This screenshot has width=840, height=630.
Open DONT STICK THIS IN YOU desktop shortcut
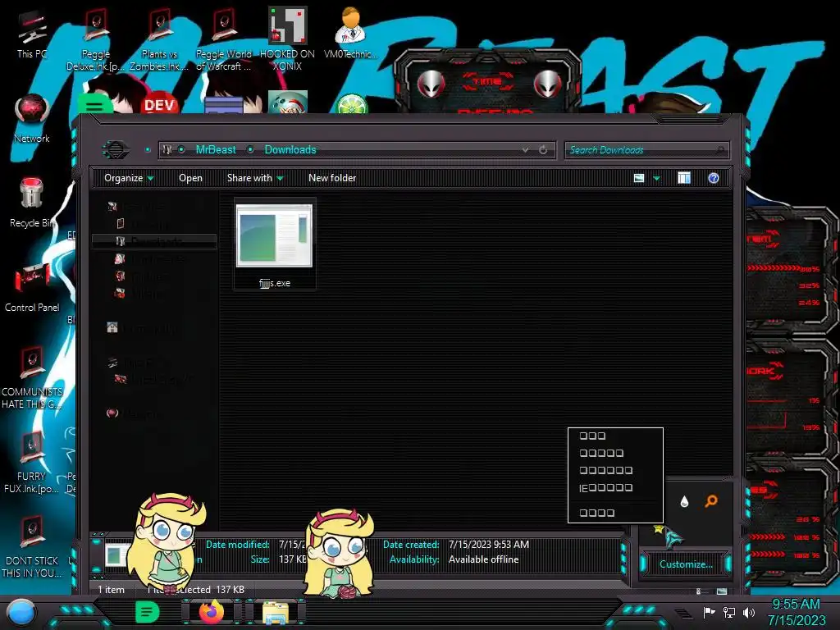tap(32, 547)
